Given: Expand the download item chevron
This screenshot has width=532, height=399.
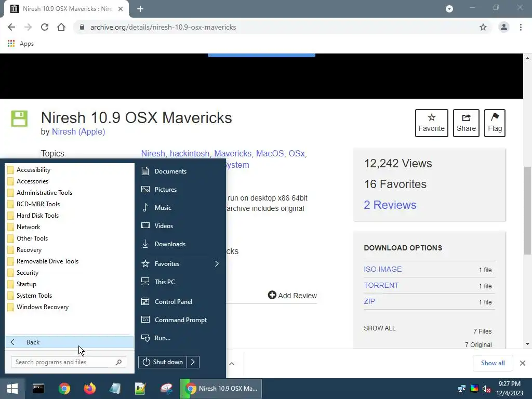Looking at the screenshot, I should 232,364.
